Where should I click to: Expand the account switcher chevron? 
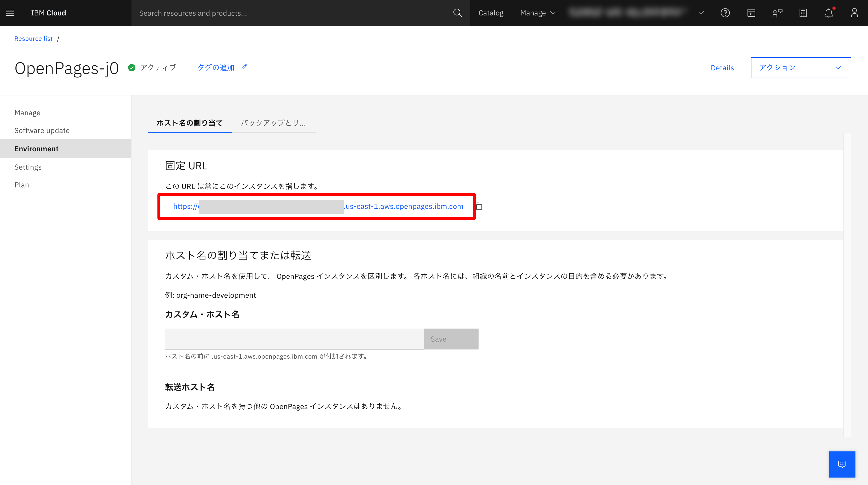[701, 13]
